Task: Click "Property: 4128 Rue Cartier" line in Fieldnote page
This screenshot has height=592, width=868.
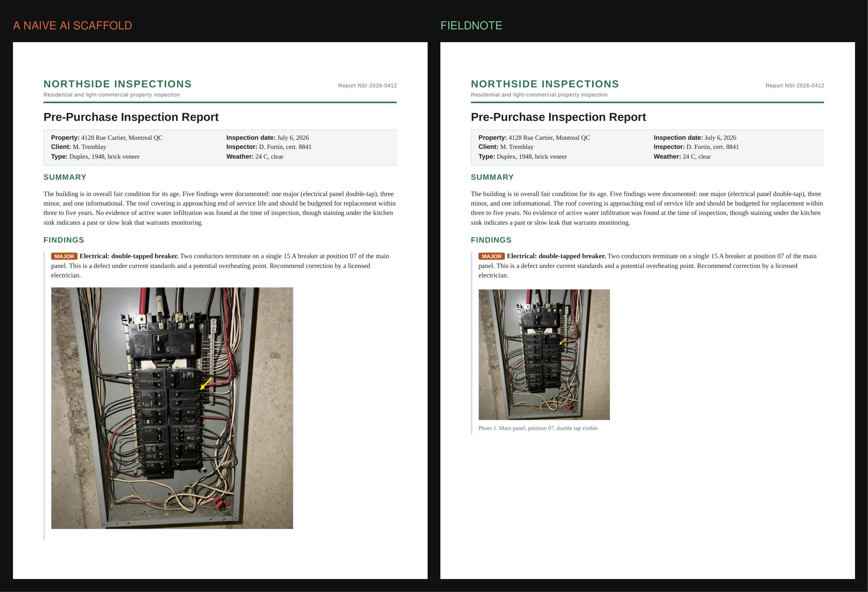Action: 534,138
